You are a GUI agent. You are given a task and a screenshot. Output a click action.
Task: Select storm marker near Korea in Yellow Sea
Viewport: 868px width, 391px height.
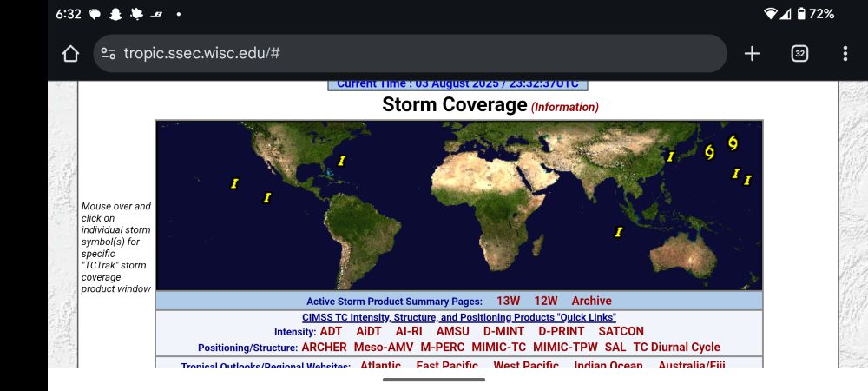(670, 156)
